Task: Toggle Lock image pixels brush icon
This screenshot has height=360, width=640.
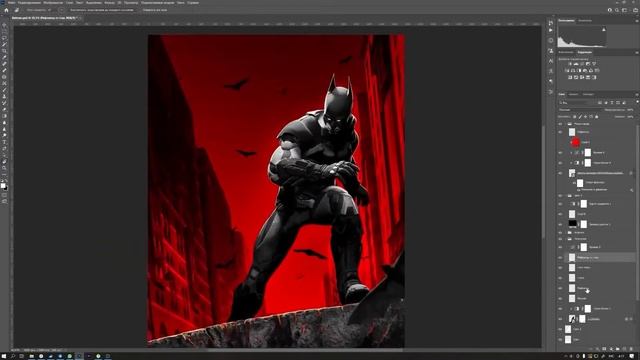Action: (x=580, y=117)
